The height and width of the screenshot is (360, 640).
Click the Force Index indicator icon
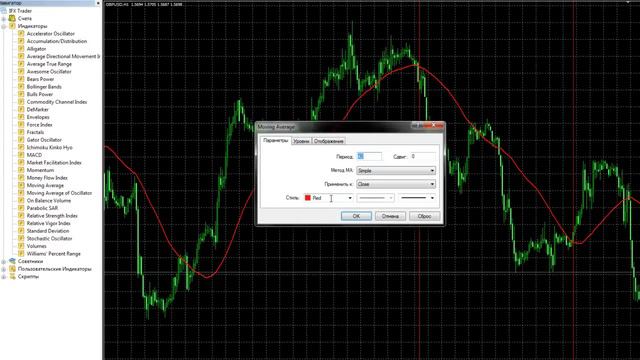[x=21, y=124]
